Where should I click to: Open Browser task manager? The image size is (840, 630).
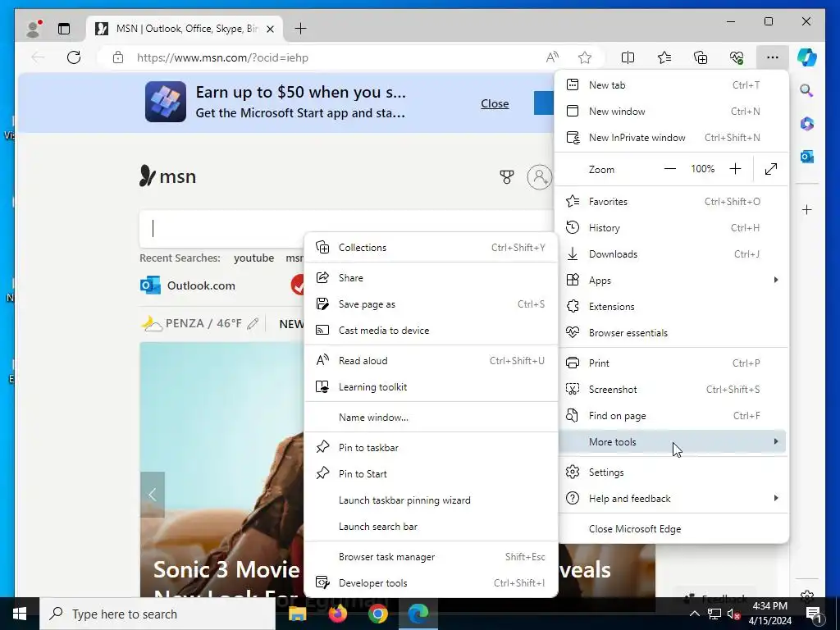click(431, 557)
